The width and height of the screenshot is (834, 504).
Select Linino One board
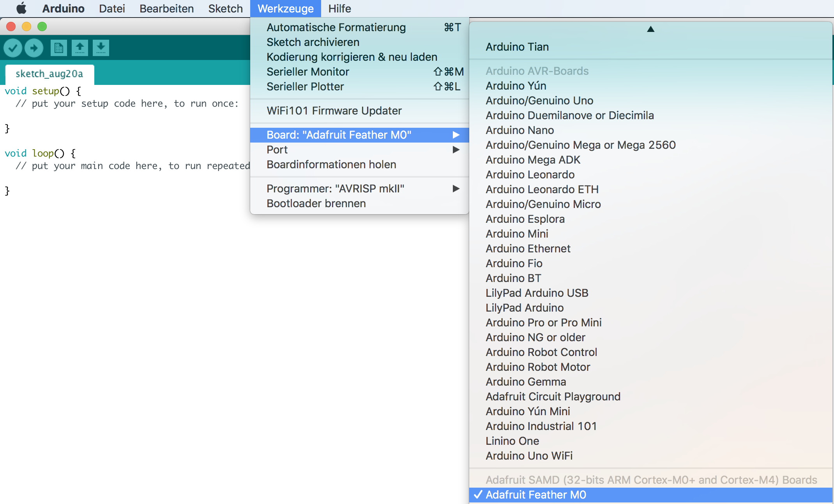click(x=650, y=441)
